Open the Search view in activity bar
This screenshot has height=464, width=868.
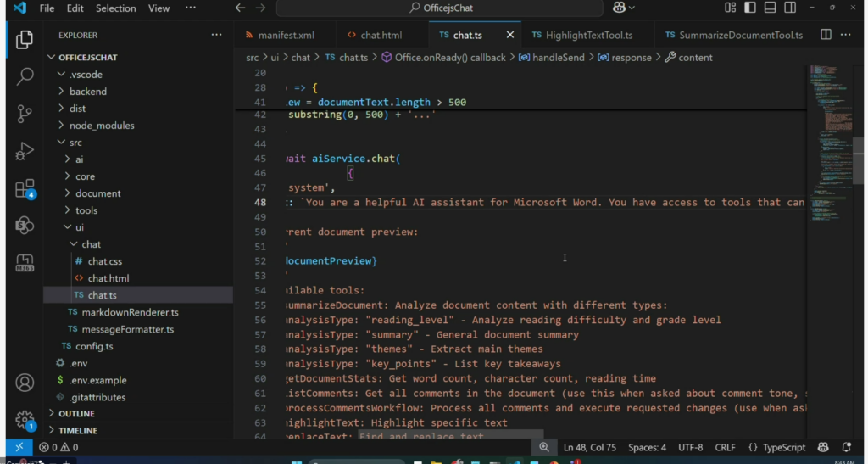[x=25, y=76]
